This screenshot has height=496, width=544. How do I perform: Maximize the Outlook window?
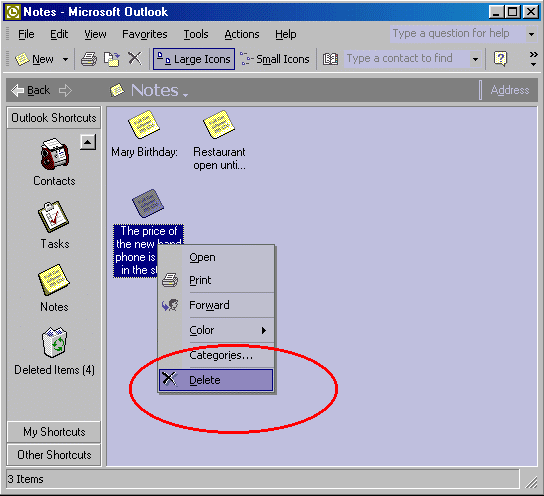(512, 12)
